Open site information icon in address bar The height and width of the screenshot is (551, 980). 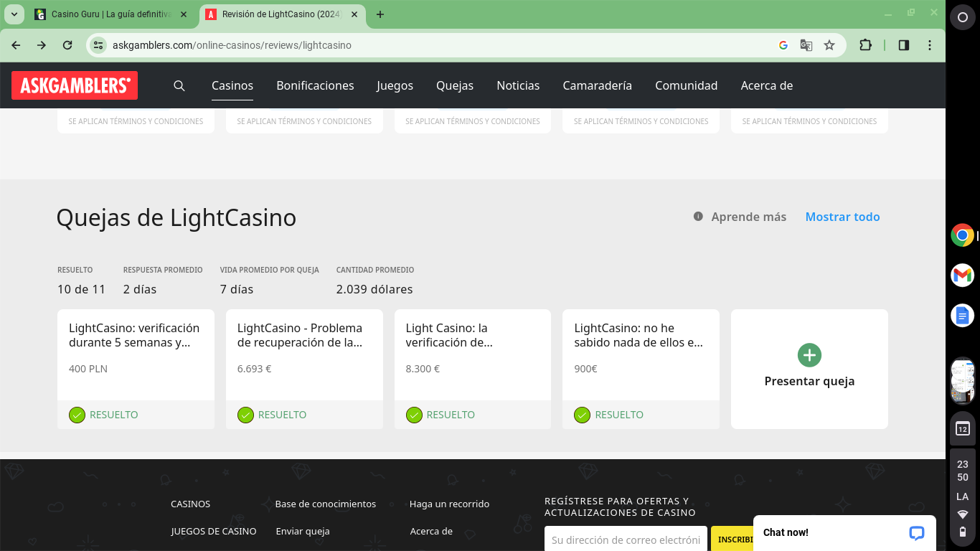(99, 45)
